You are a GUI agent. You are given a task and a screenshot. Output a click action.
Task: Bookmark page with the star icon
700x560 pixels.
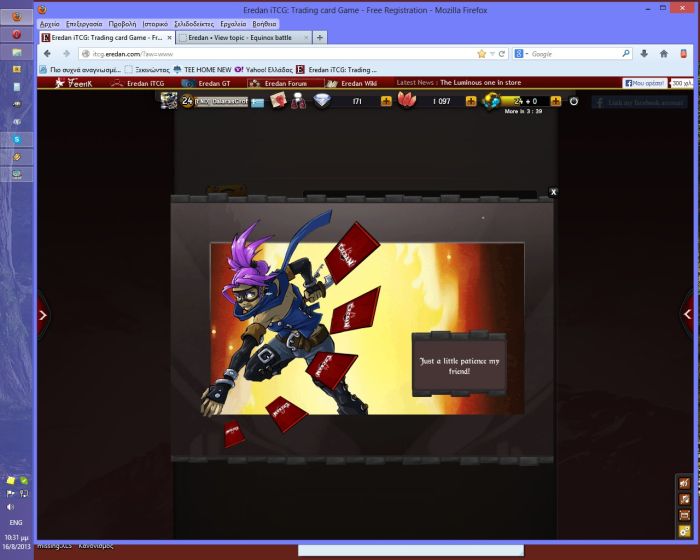(x=481, y=54)
